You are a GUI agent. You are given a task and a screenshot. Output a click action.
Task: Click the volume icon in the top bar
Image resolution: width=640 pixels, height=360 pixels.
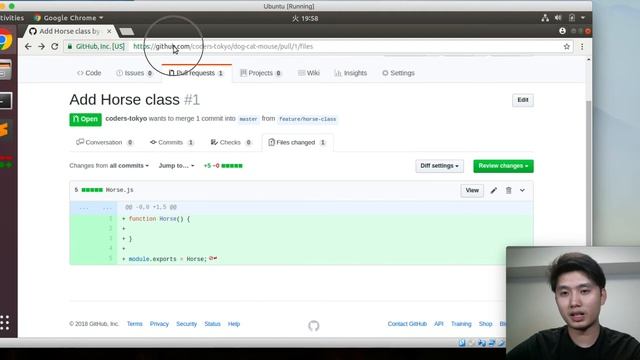(558, 18)
